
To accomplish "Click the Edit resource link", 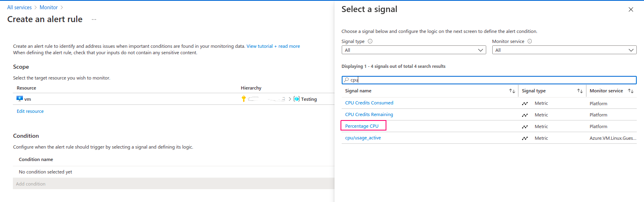I will [30, 111].
